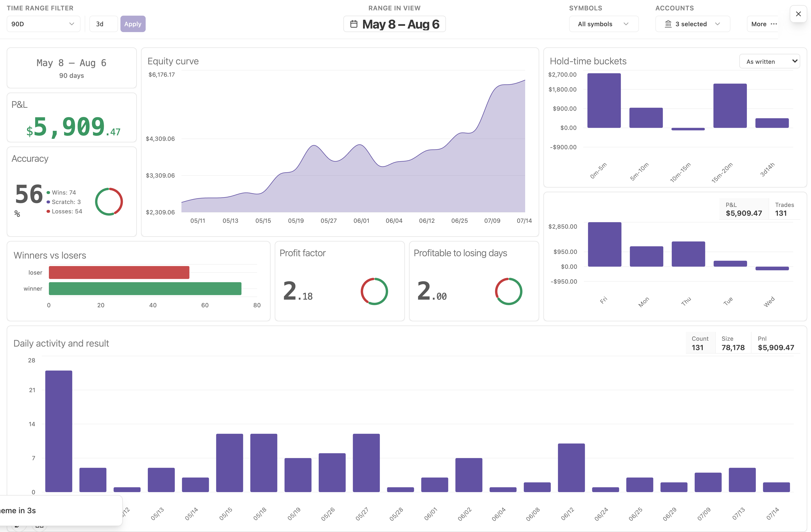Image resolution: width=811 pixels, height=532 pixels.
Task: Click the Apply button
Action: pyautogui.click(x=133, y=24)
